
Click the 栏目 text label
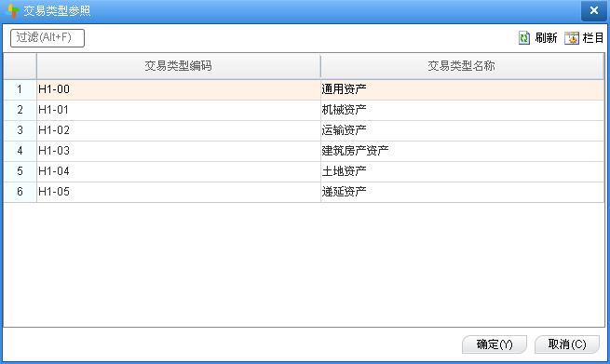[x=593, y=38]
